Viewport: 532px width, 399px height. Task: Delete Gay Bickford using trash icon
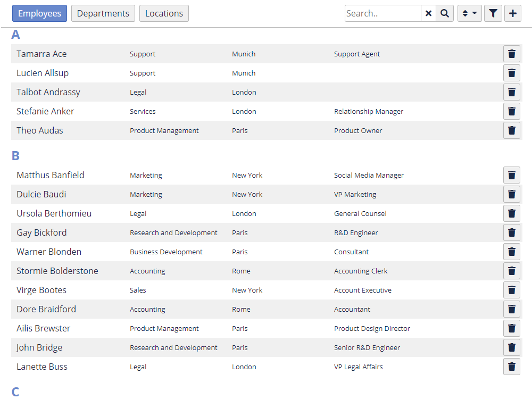(x=511, y=232)
